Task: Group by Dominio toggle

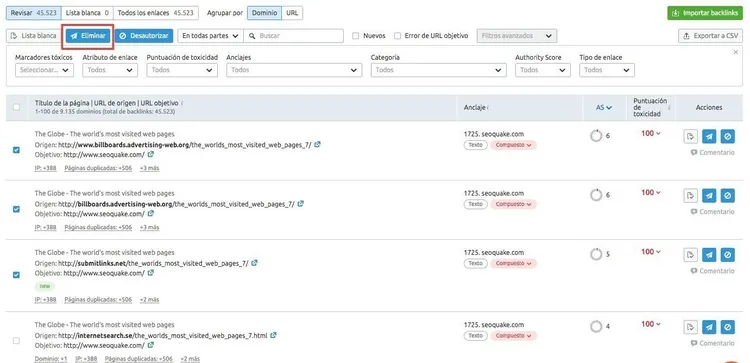Action: click(264, 13)
